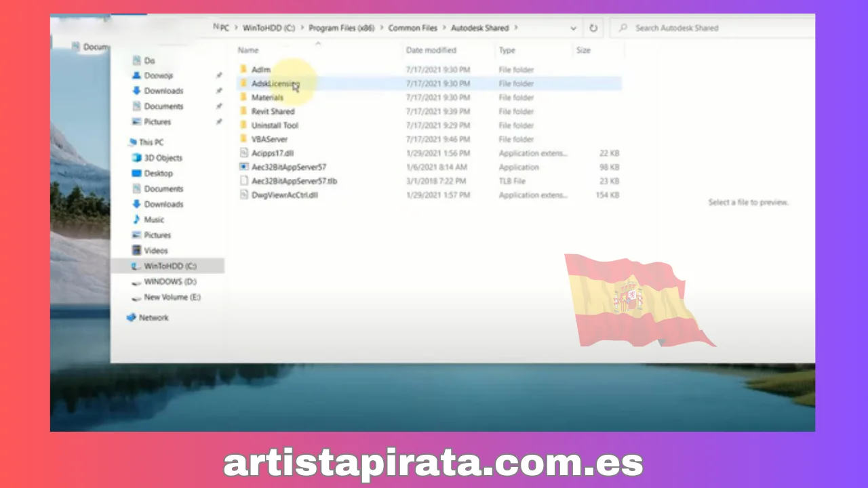Select the Materials folder icon
Screen dimensions: 868x488
pyautogui.click(x=243, y=98)
